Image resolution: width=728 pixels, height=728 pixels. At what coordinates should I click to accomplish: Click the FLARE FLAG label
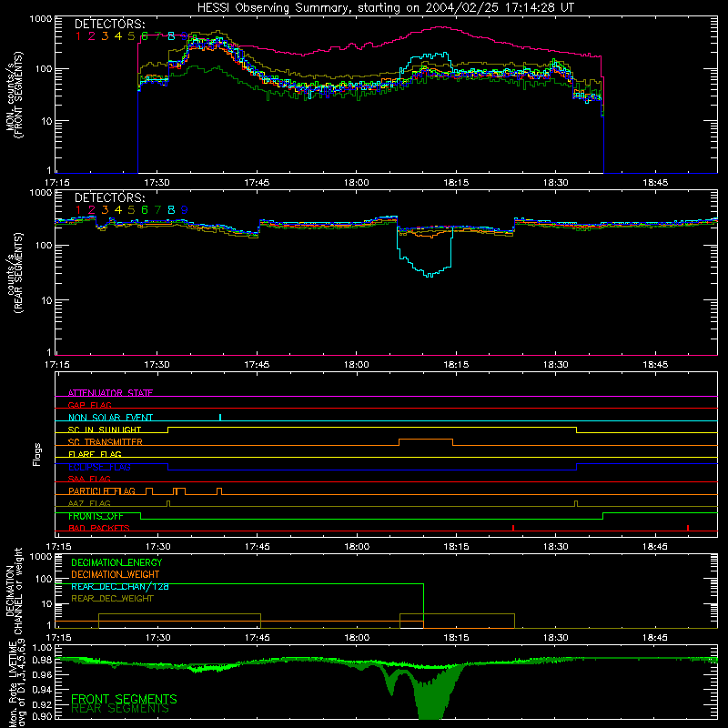[x=95, y=454]
